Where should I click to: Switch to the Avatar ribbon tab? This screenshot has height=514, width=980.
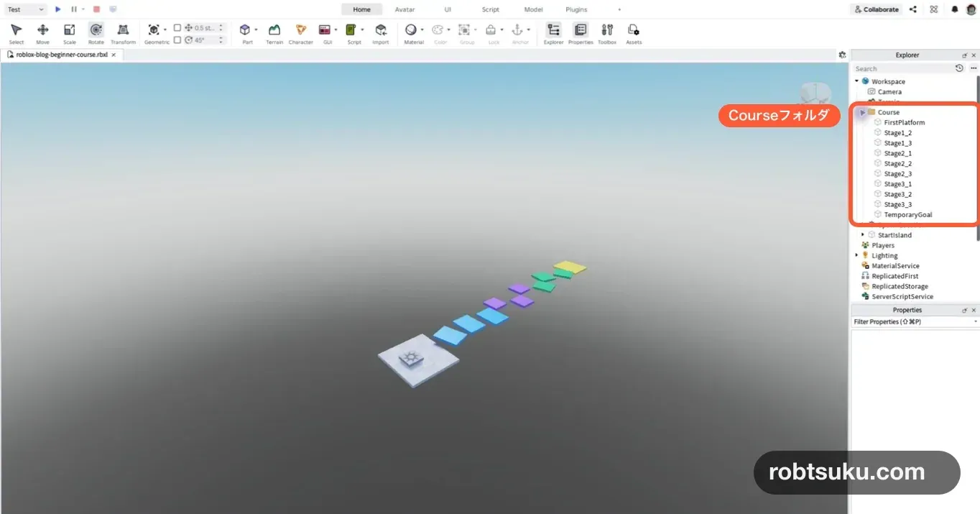click(405, 9)
